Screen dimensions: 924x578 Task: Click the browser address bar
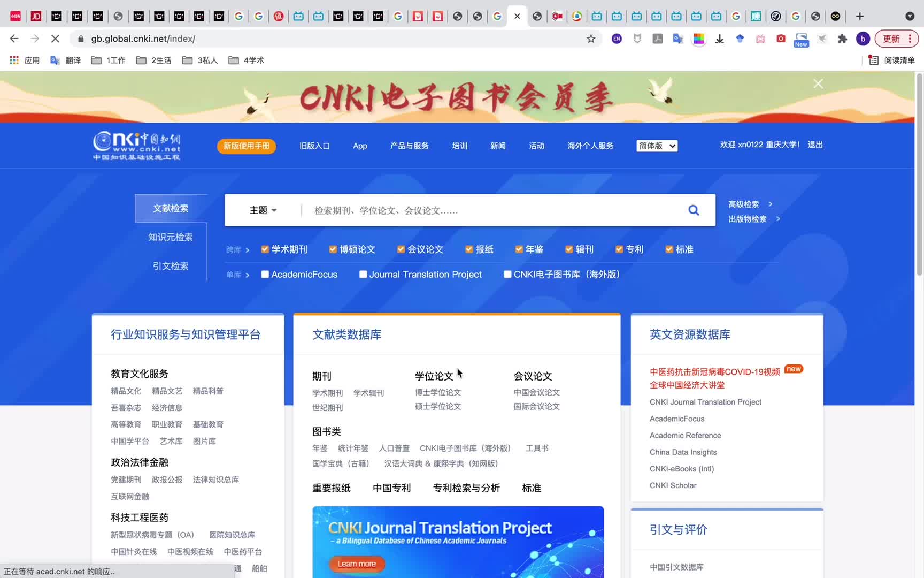click(x=337, y=39)
